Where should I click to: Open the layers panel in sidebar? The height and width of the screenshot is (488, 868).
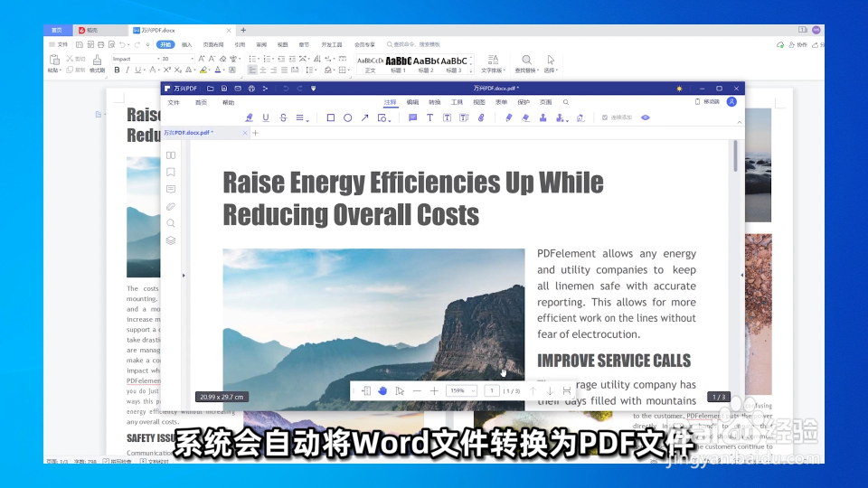click(171, 240)
